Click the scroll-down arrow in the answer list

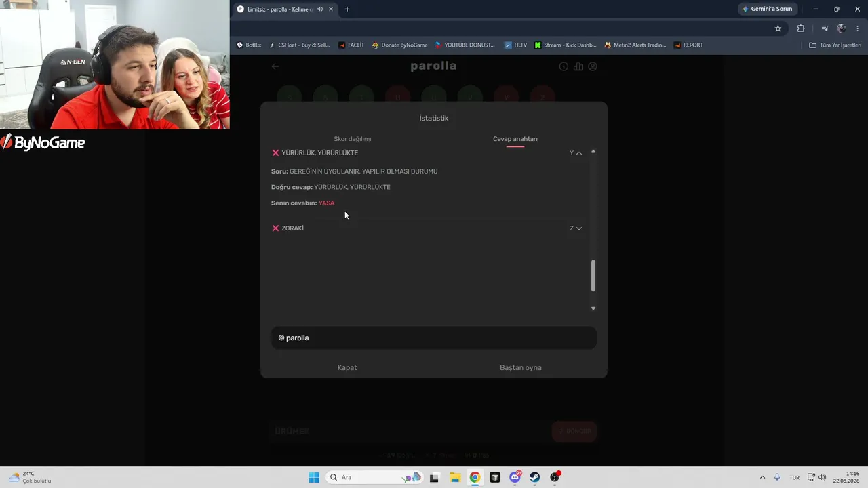593,308
